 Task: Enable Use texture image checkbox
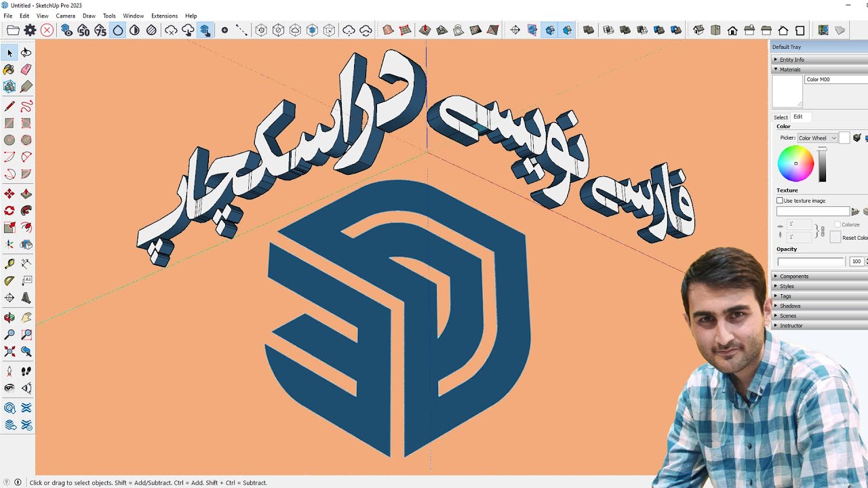point(780,201)
